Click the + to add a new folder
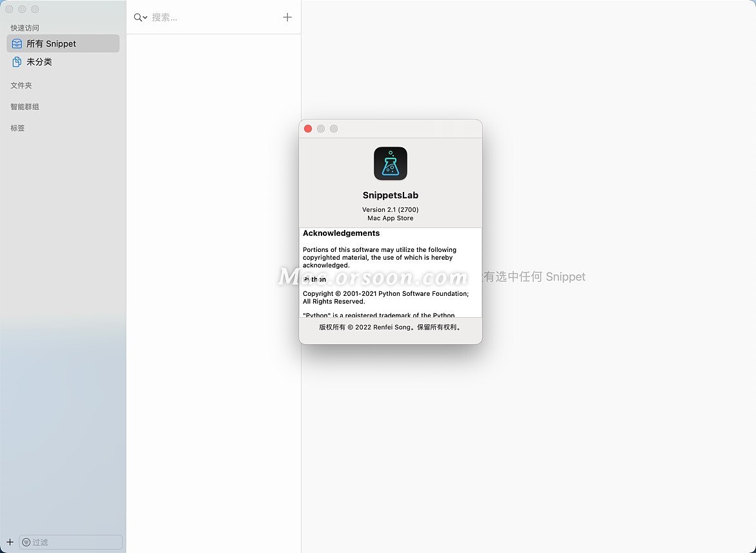This screenshot has width=756, height=553. [x=9, y=542]
